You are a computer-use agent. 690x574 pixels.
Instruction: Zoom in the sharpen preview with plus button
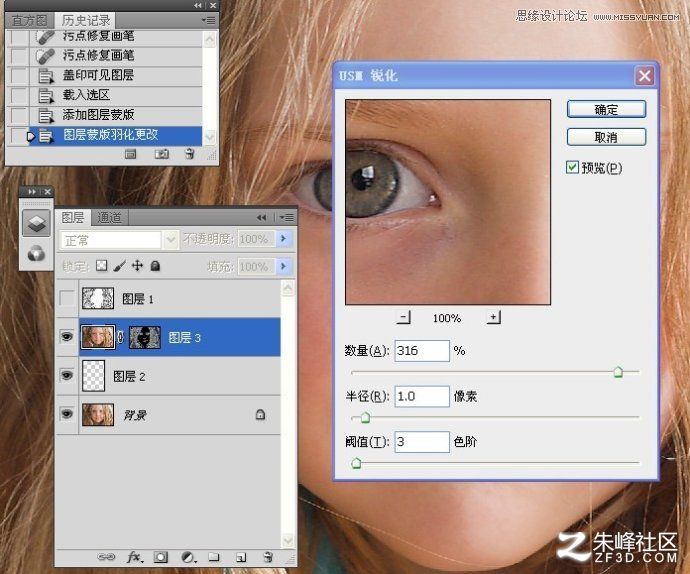click(x=494, y=317)
